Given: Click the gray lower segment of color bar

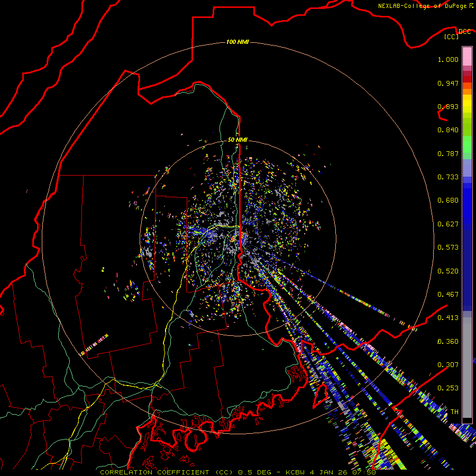Looking at the screenshot, I should click(467, 368).
